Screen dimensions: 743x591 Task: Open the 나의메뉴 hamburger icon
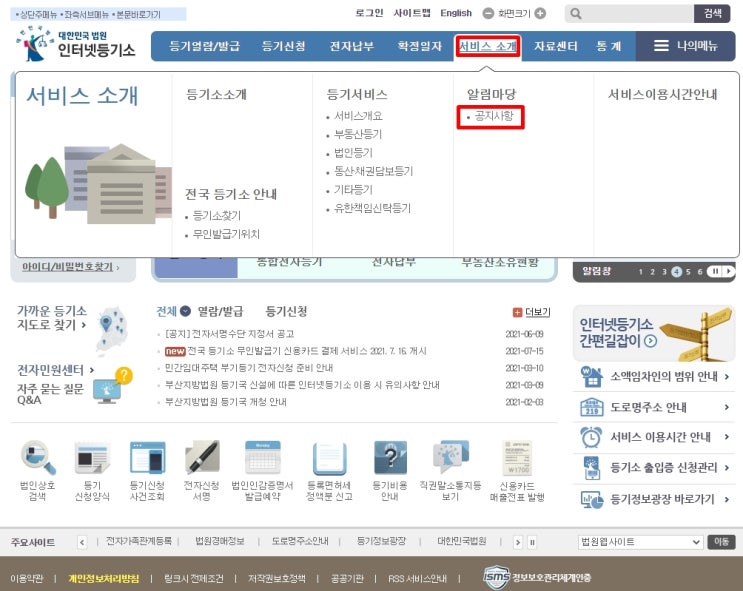click(x=661, y=45)
